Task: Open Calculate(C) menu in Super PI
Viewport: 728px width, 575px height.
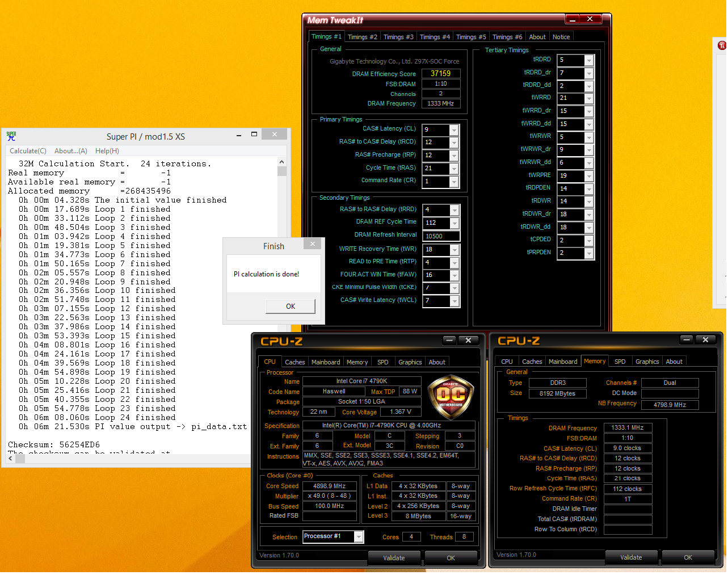Action: click(28, 151)
